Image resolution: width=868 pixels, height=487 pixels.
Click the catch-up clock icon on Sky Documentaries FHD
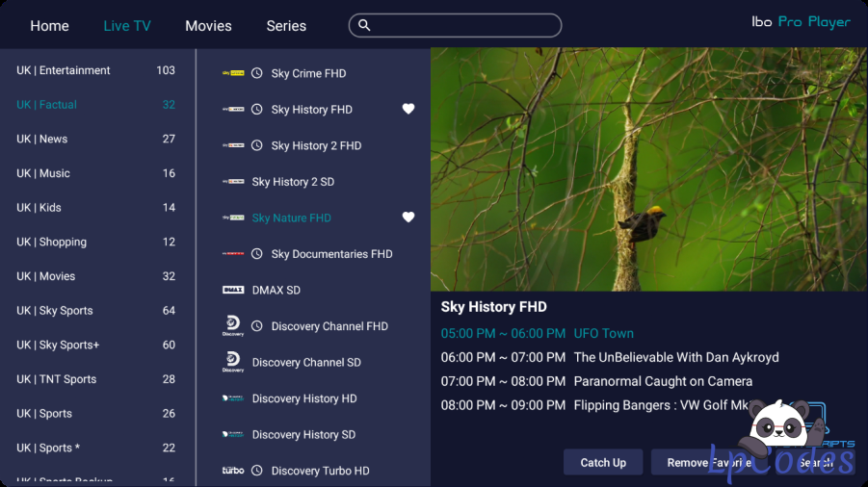tap(257, 254)
